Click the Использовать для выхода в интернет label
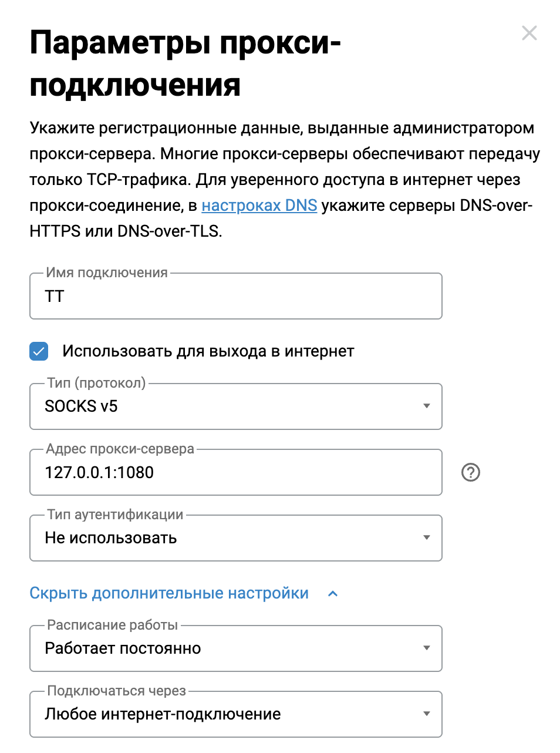 (208, 351)
